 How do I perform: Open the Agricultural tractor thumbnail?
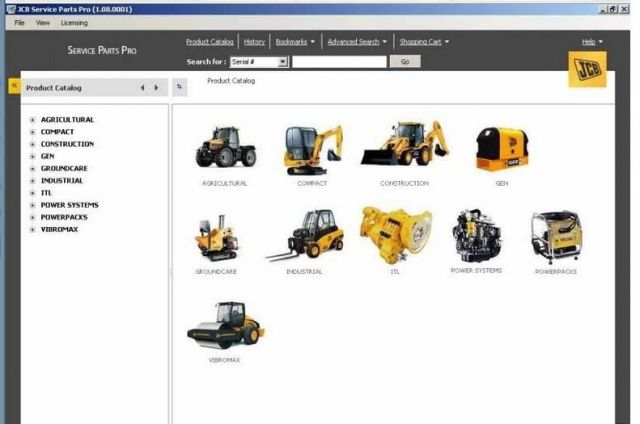click(x=226, y=147)
